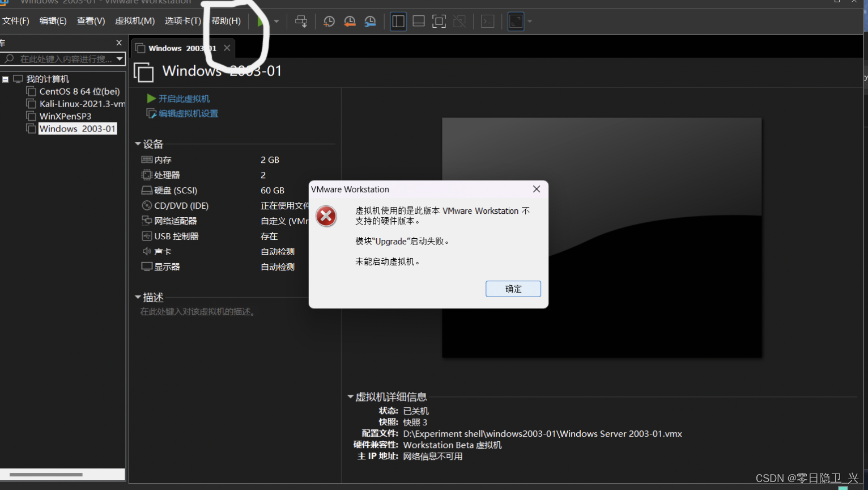The image size is (868, 490).
Task: Click the 声卡 sound card icon
Action: 147,251
